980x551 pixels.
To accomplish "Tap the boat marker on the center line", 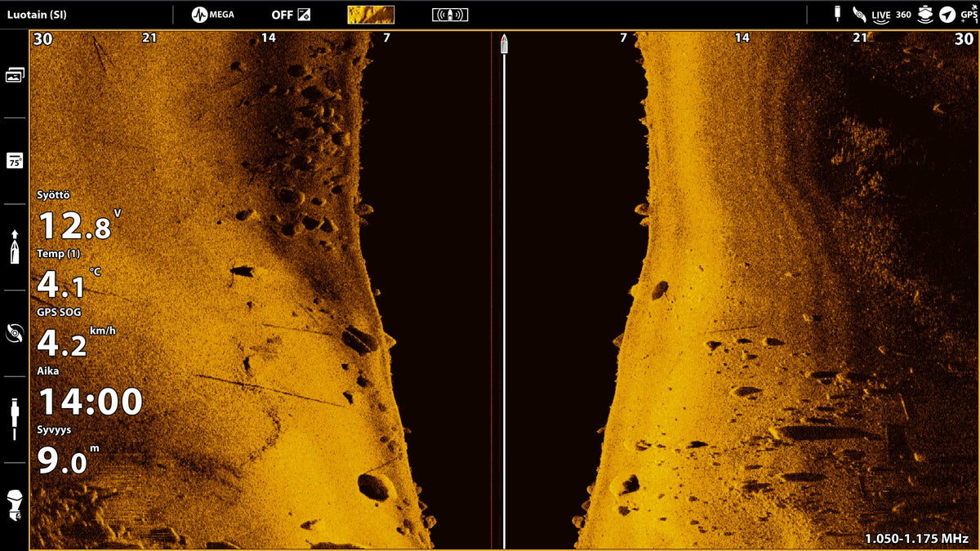I will [x=504, y=45].
